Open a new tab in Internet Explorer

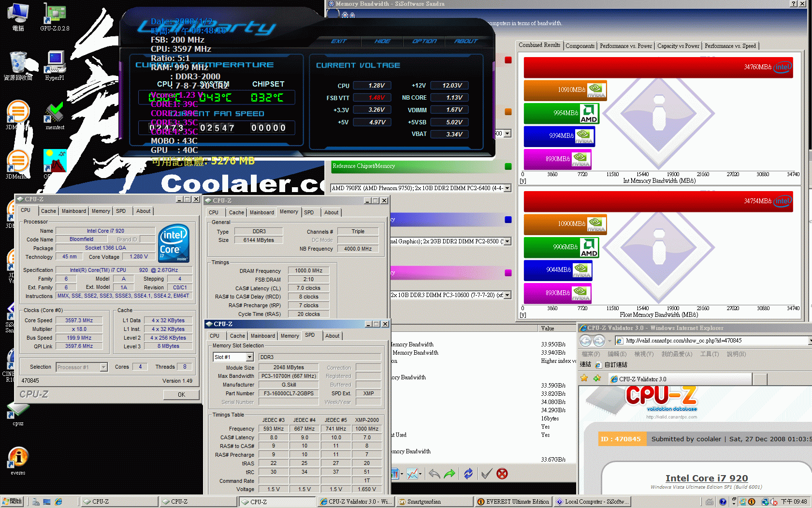point(760,379)
